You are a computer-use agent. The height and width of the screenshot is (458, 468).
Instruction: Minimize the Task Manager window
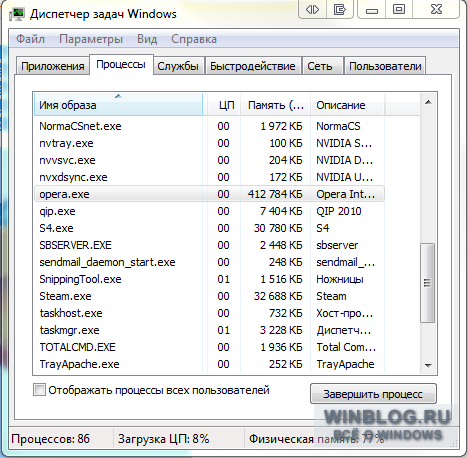pos(372,10)
